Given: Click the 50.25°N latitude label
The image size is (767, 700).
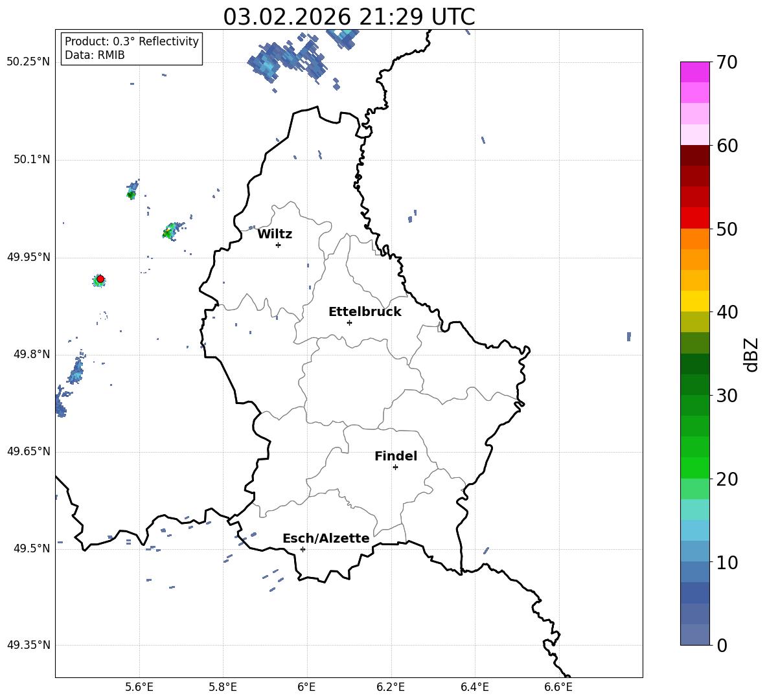Looking at the screenshot, I should point(28,62).
